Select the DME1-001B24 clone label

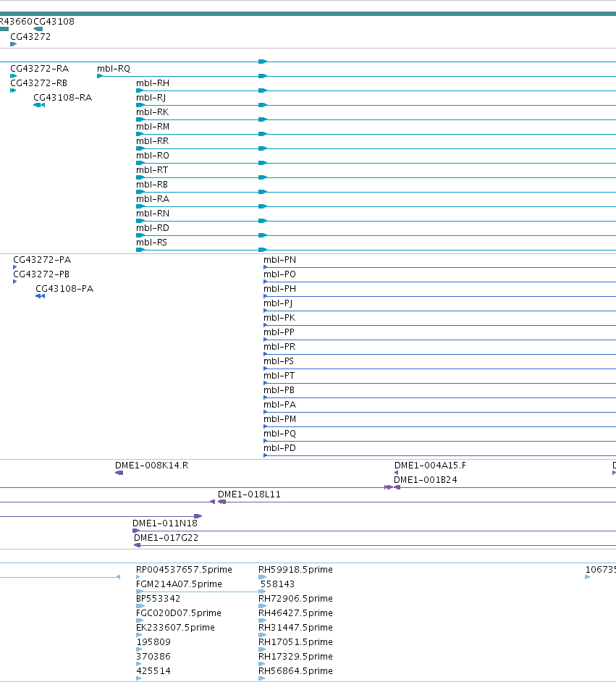point(425,480)
